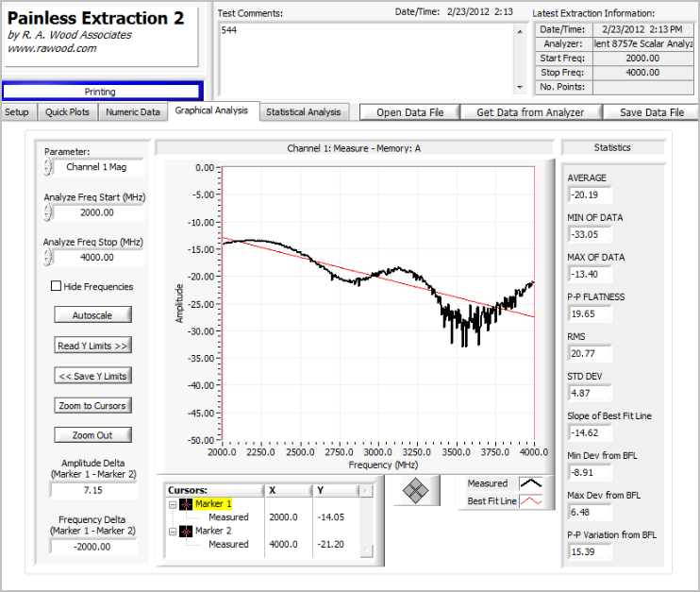This screenshot has width=700, height=592.
Task: Switch to the Setup tab
Action: click(17, 112)
